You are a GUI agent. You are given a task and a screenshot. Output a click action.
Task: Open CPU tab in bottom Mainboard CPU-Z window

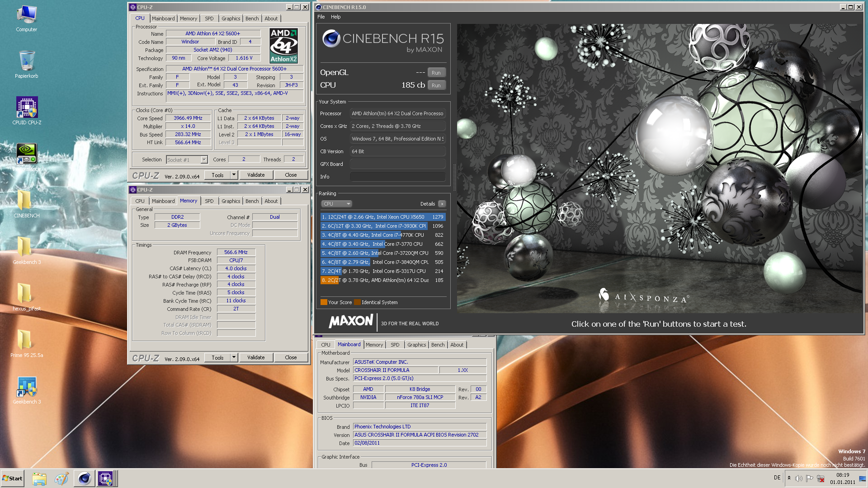pos(325,345)
